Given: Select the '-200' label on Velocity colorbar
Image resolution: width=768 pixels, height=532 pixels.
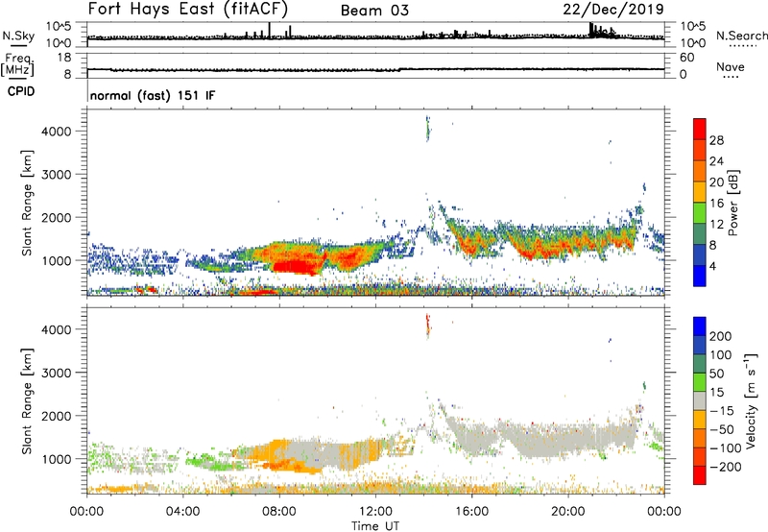Looking at the screenshot, I should pyautogui.click(x=726, y=467).
